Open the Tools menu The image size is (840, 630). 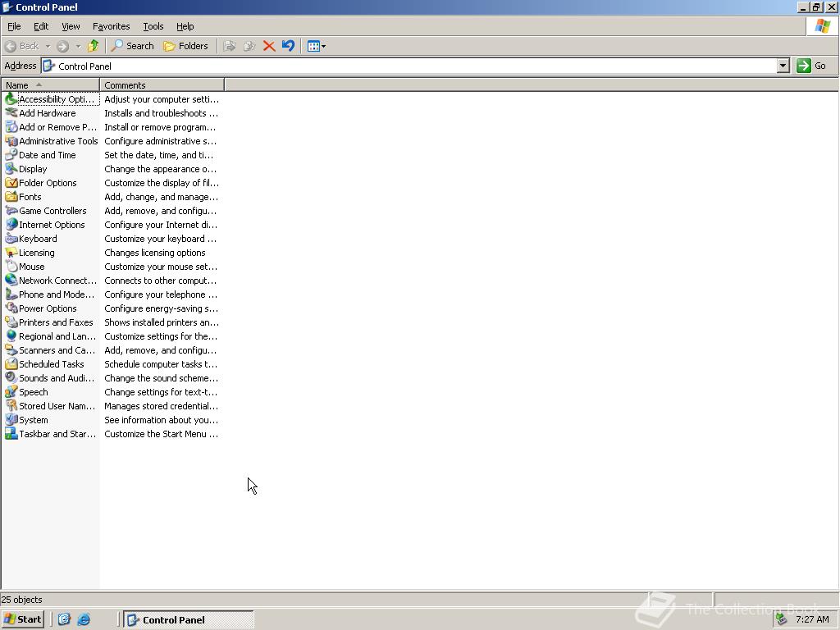[153, 26]
